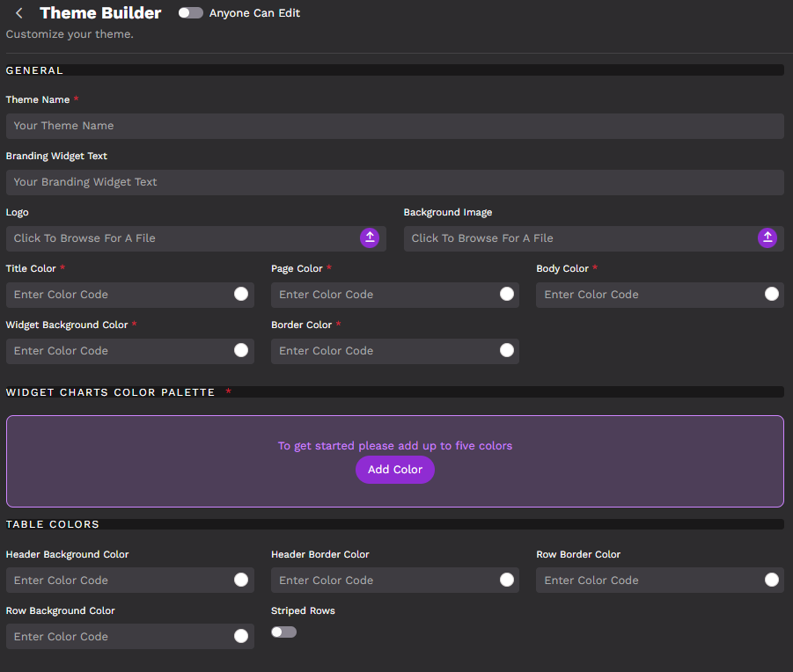Open the Row Border Color swatch
793x672 pixels.
click(x=772, y=580)
